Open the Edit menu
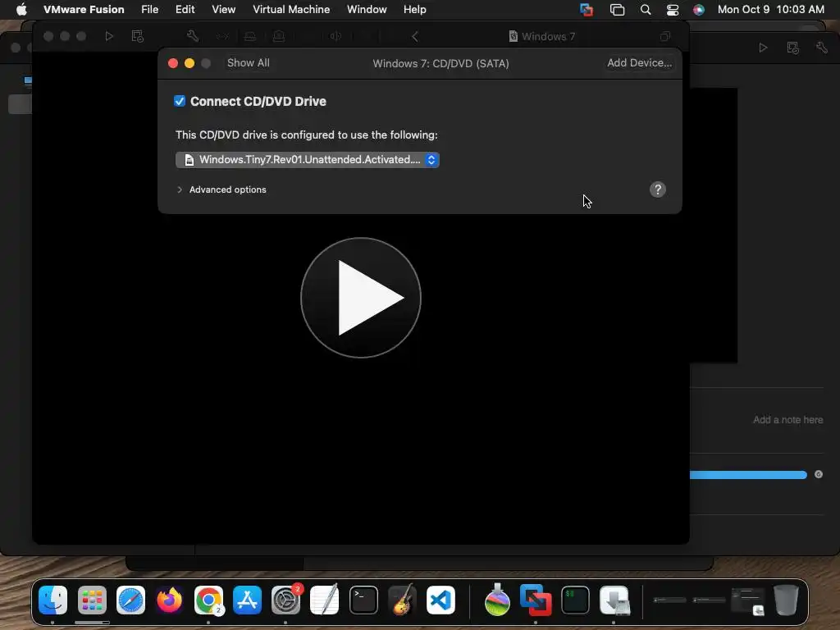This screenshot has height=630, width=840. (185, 10)
